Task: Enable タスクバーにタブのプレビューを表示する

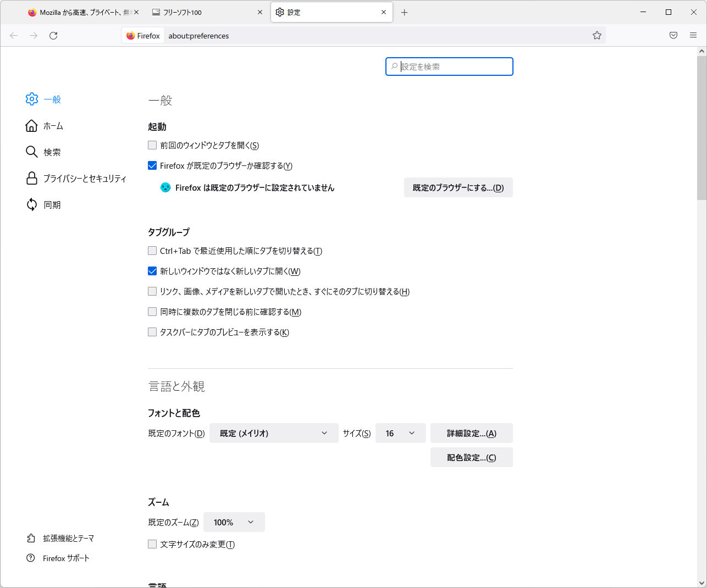Action: [152, 332]
